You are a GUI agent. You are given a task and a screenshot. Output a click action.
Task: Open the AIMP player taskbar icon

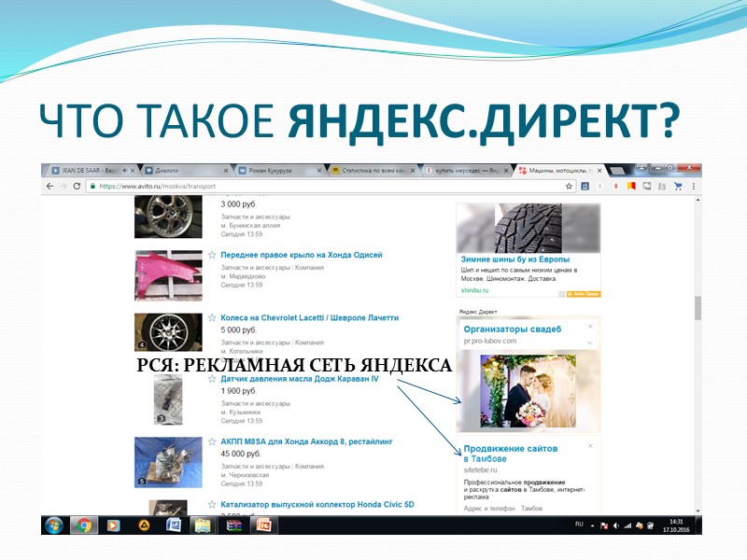pos(144,525)
